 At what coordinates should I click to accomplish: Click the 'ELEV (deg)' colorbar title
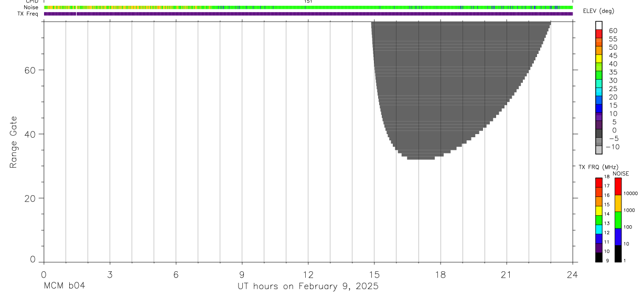point(598,12)
